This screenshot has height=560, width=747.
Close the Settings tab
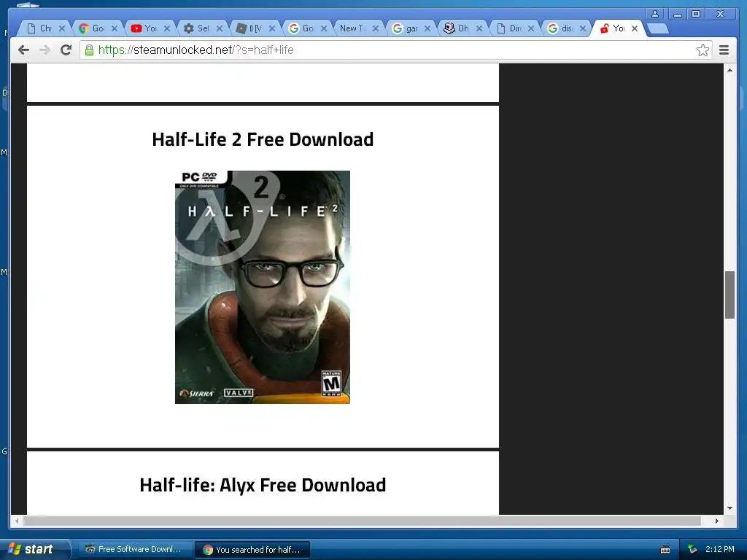tap(219, 28)
